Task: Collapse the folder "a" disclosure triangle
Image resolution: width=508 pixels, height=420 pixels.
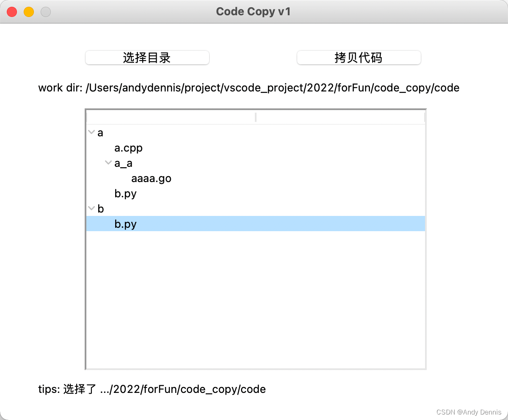Action: [x=91, y=132]
